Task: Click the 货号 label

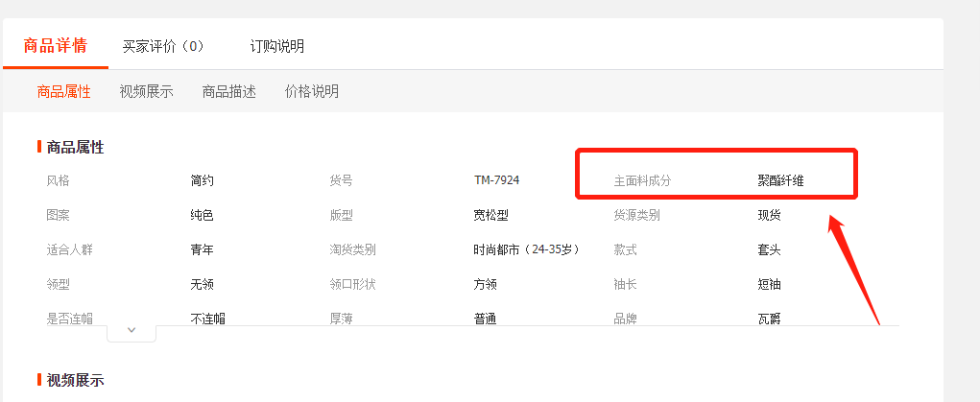Action: [342, 180]
